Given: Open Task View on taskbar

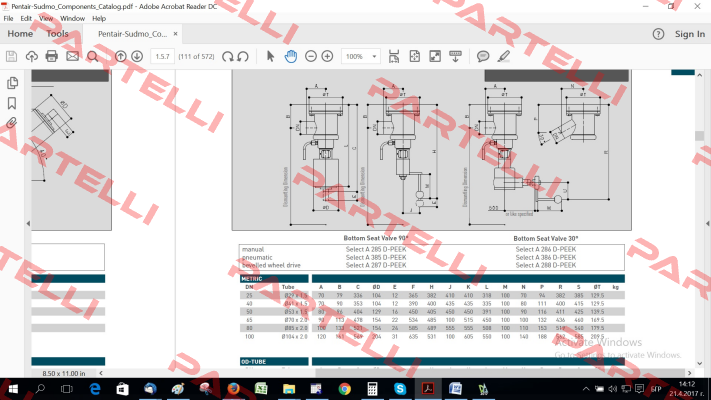Looking at the screenshot, I should click(x=67, y=389).
